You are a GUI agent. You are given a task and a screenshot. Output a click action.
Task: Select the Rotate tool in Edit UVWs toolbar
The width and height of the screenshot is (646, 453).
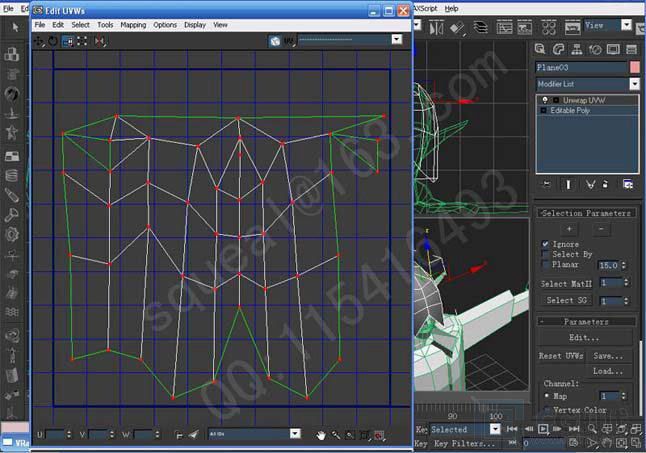click(x=53, y=41)
